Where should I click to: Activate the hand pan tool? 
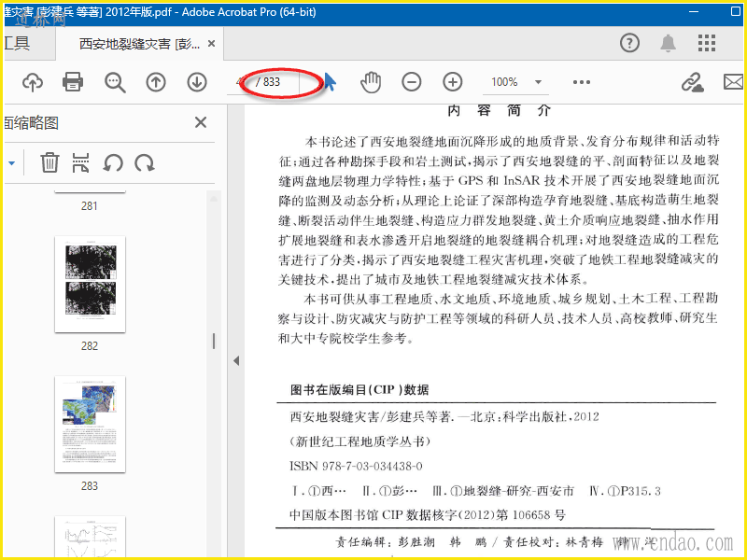click(x=371, y=82)
